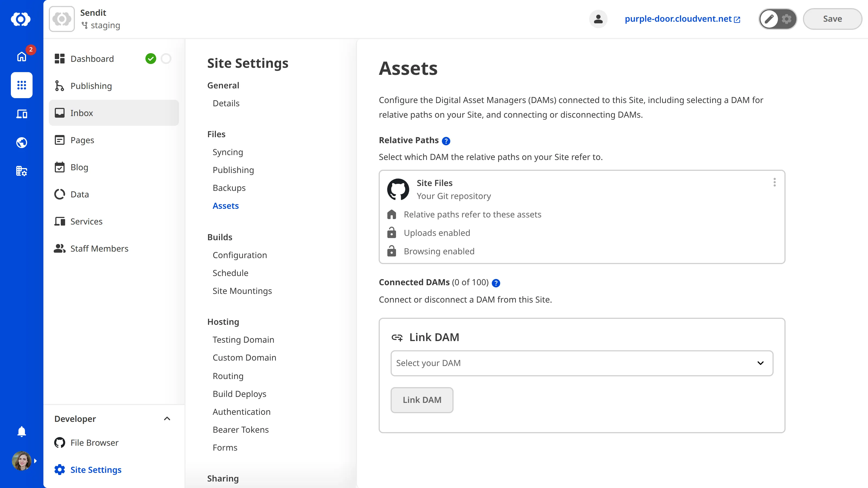Screen dimensions: 868x488
Task: Select the globe icon in the sidebar
Action: (x=21, y=142)
